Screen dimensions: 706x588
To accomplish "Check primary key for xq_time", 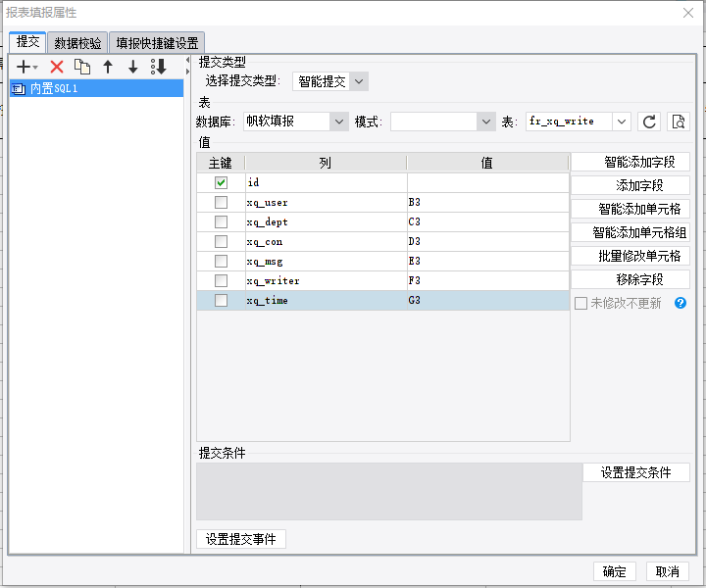I will pyautogui.click(x=221, y=300).
